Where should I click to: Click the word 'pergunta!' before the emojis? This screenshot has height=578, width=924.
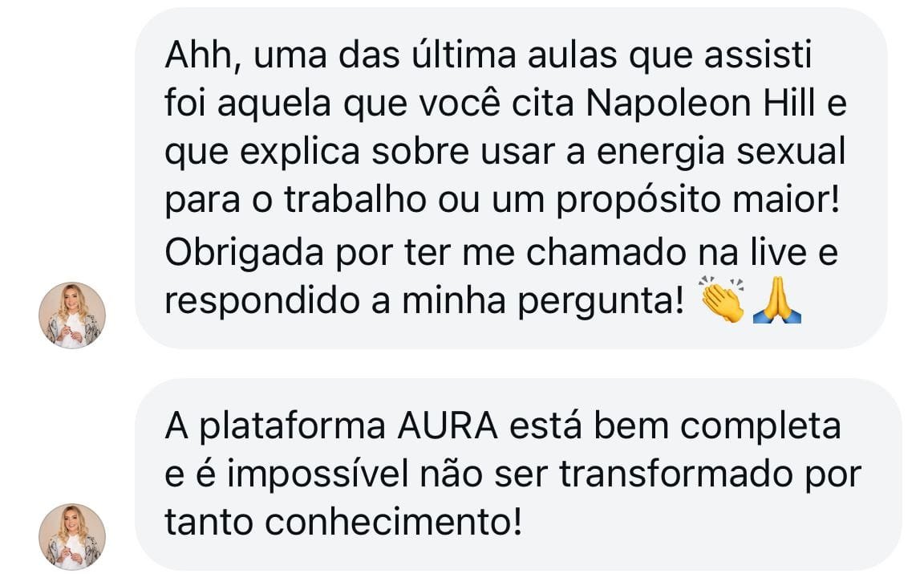[601, 302]
